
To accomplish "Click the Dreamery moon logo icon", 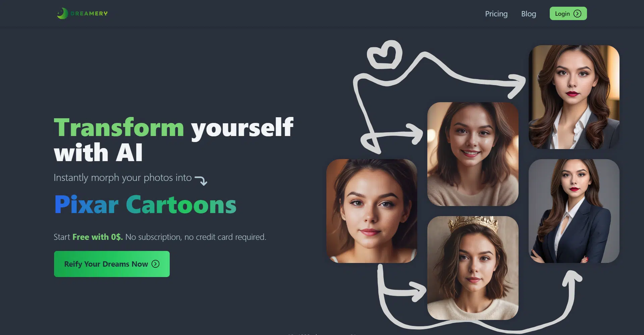I will click(62, 13).
